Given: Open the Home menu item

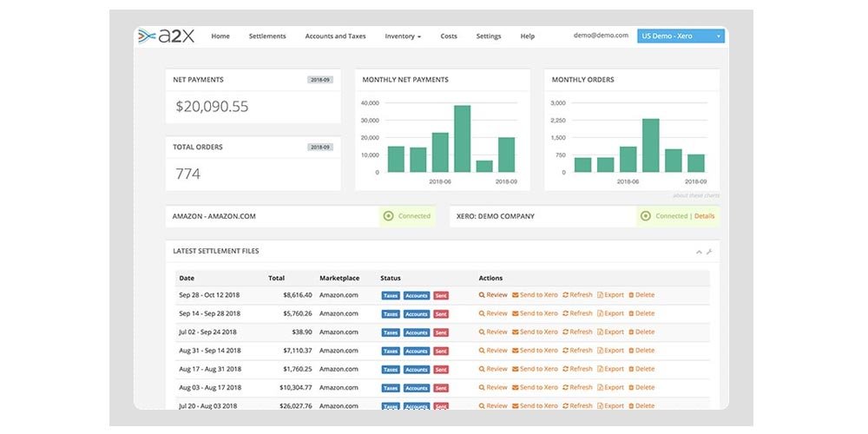Looking at the screenshot, I should coord(220,36).
